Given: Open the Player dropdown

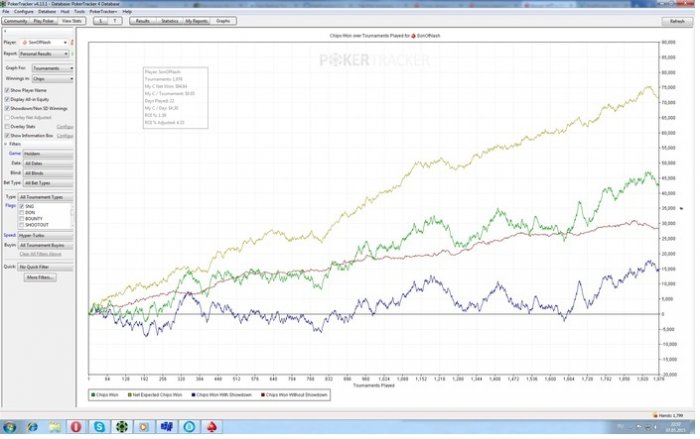Looking at the screenshot, I should click(x=44, y=42).
